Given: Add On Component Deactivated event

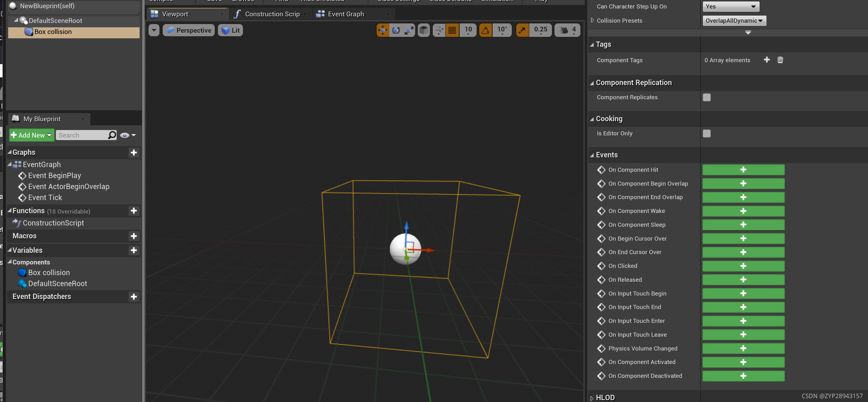Looking at the screenshot, I should [743, 376].
